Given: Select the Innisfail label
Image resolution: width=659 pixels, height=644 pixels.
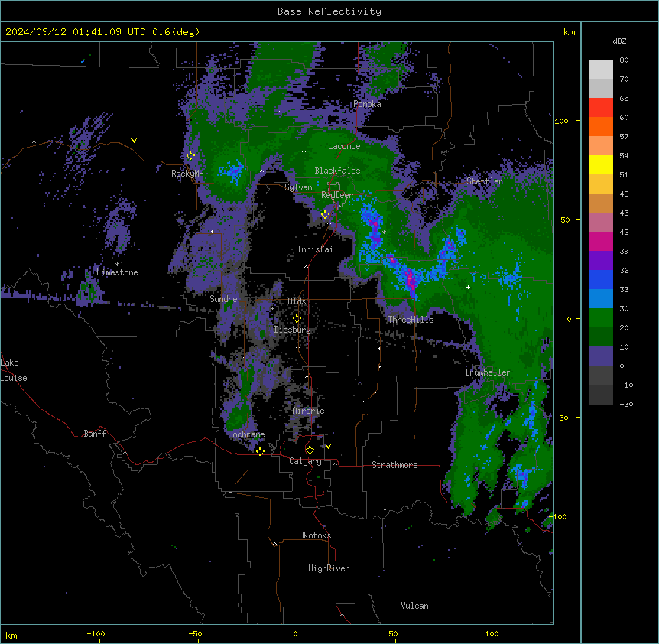Looking at the screenshot, I should point(317,249).
